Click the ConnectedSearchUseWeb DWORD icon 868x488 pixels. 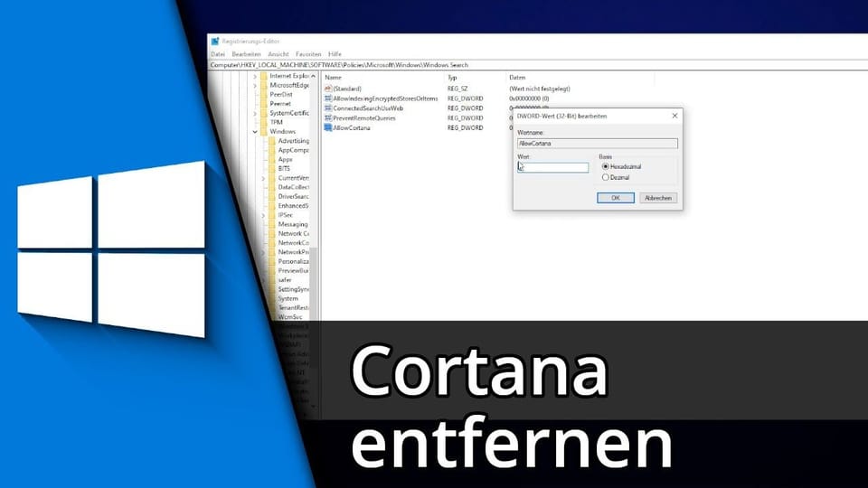point(327,108)
